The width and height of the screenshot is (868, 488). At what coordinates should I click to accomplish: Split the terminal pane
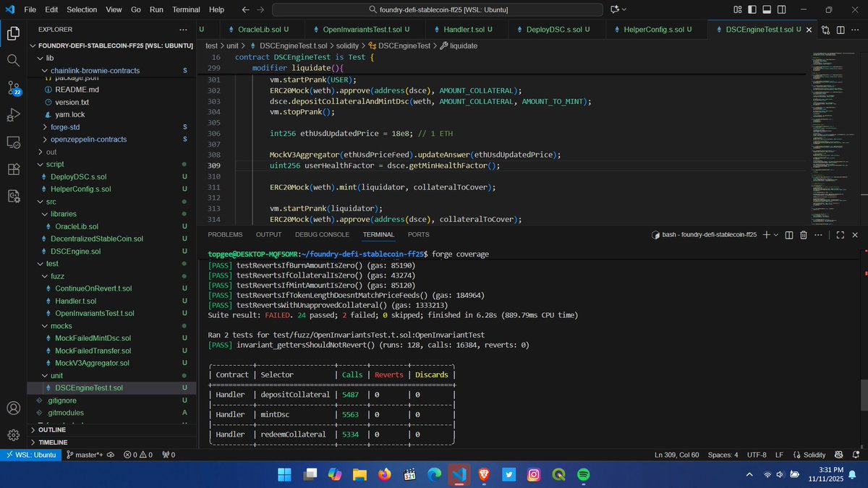coord(790,235)
